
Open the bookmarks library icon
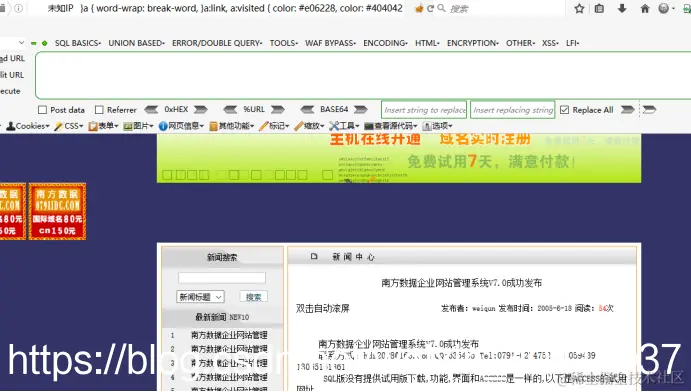(599, 8)
